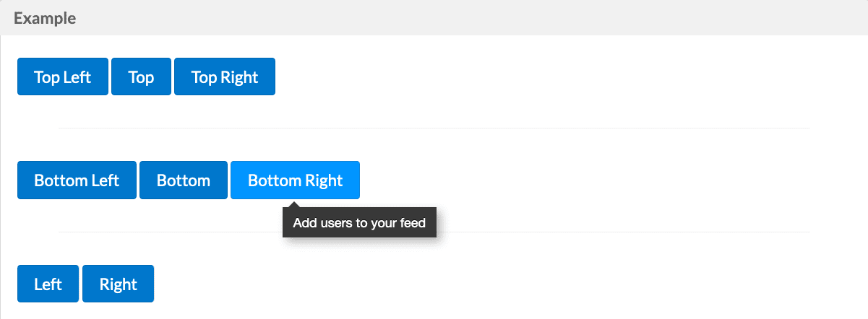Click the button showing the dark tooltip
Image resolution: width=868 pixels, height=319 pixels.
295,180
